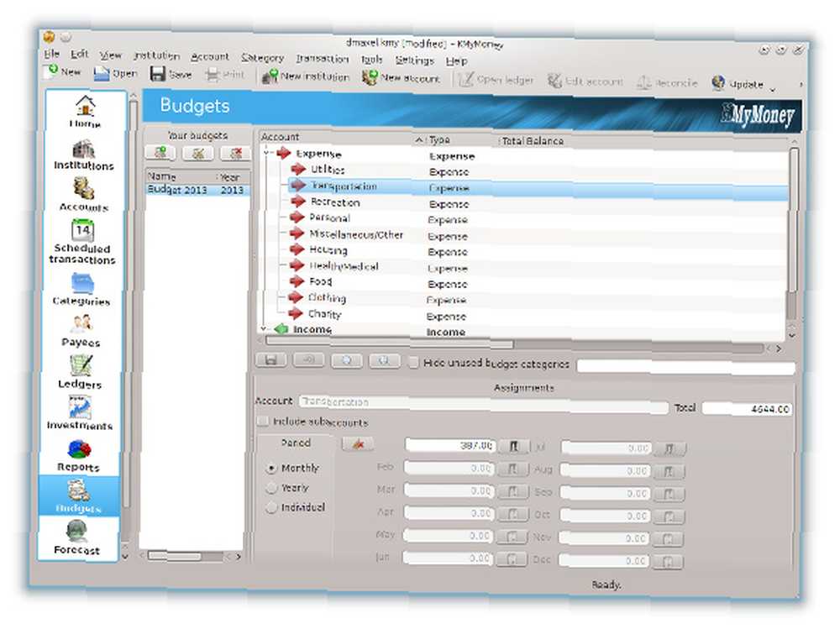
Task: Click the Total field showing 4644.00
Action: (x=747, y=409)
